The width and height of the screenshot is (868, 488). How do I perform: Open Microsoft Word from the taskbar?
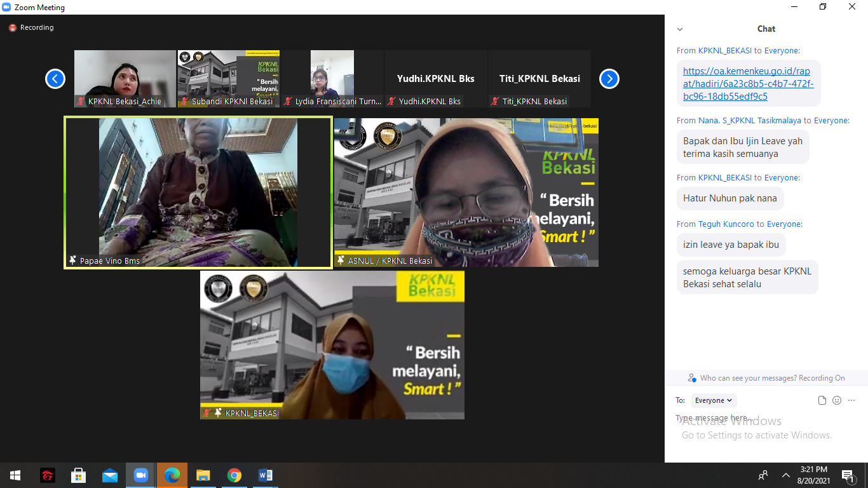coord(266,475)
